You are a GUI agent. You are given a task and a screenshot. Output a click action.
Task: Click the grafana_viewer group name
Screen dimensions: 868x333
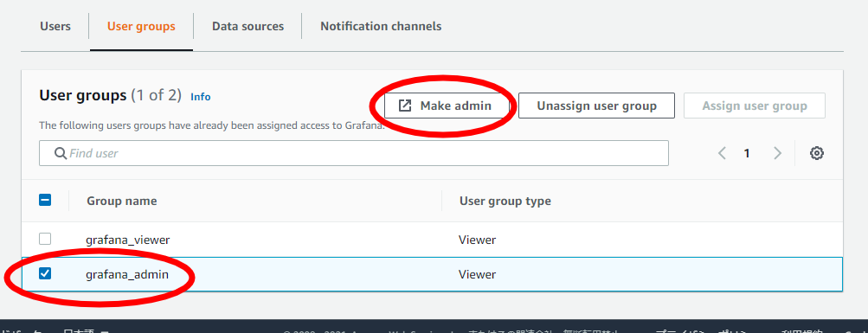pyautogui.click(x=128, y=240)
